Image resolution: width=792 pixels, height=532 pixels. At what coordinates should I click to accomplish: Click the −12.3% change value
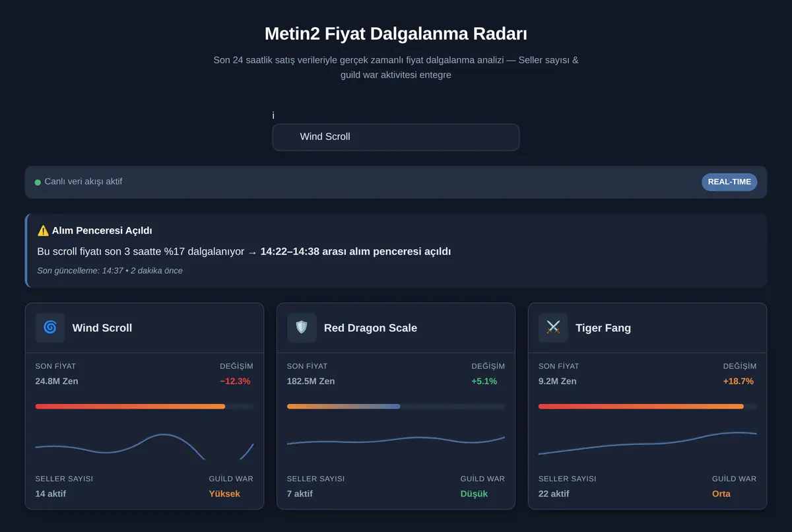(x=235, y=382)
